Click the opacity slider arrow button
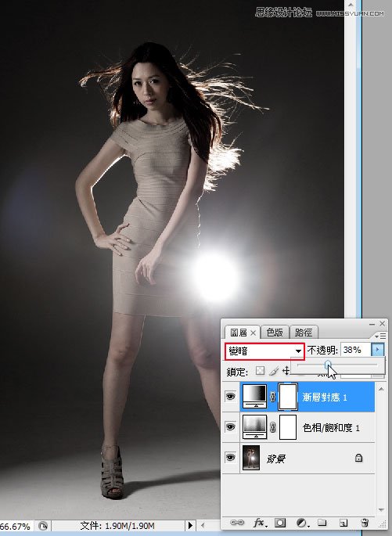 377,350
